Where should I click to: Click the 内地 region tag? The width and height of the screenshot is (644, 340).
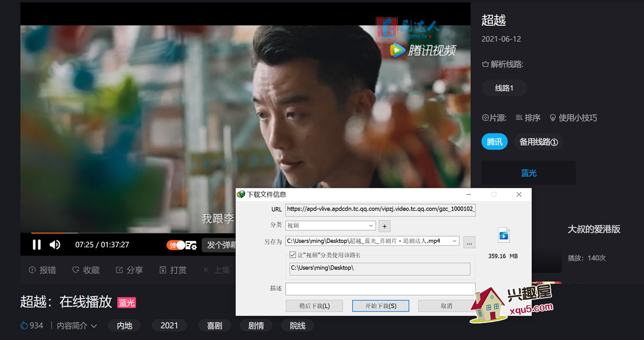click(125, 325)
